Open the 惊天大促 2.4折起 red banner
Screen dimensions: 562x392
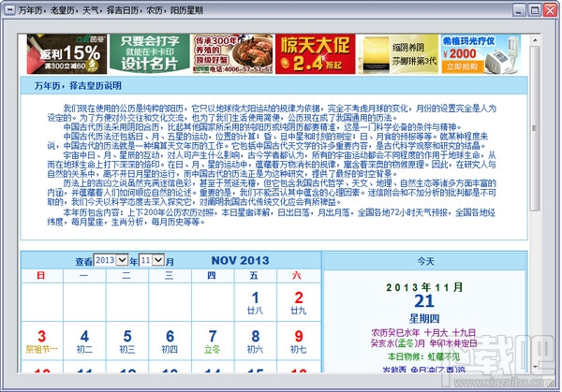(315, 54)
